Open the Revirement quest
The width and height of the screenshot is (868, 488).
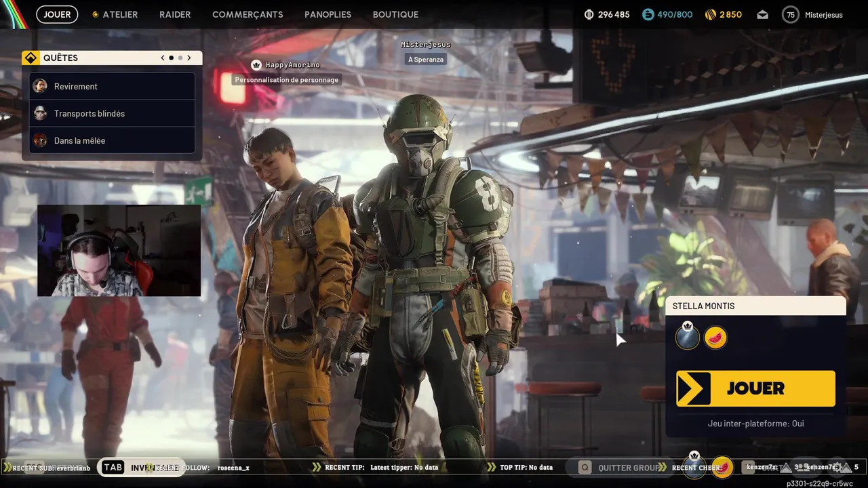click(x=113, y=86)
